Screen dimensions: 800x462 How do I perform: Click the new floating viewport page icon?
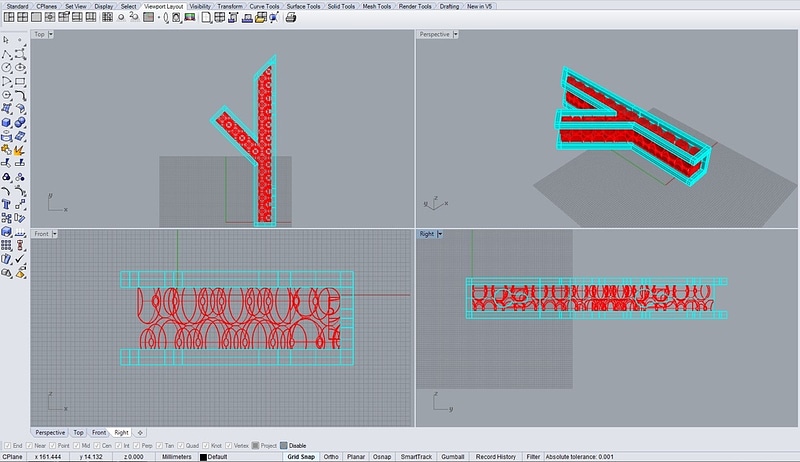(x=206, y=17)
